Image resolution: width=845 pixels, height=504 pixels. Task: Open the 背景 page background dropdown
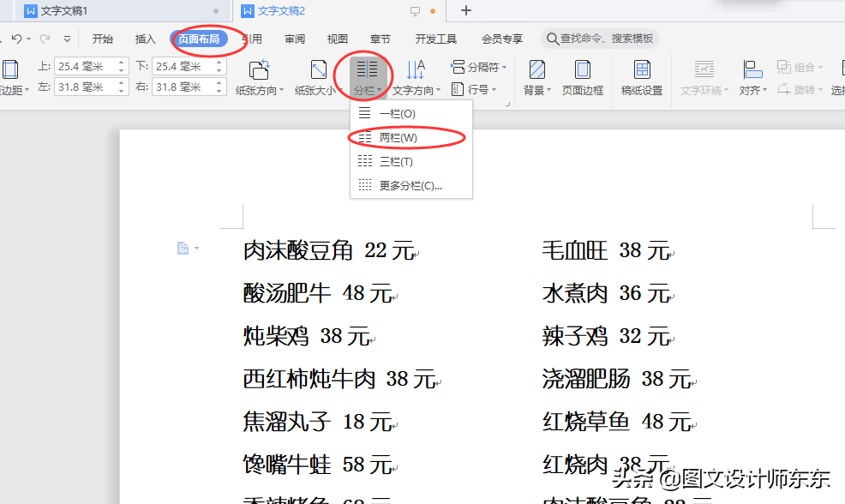(536, 78)
